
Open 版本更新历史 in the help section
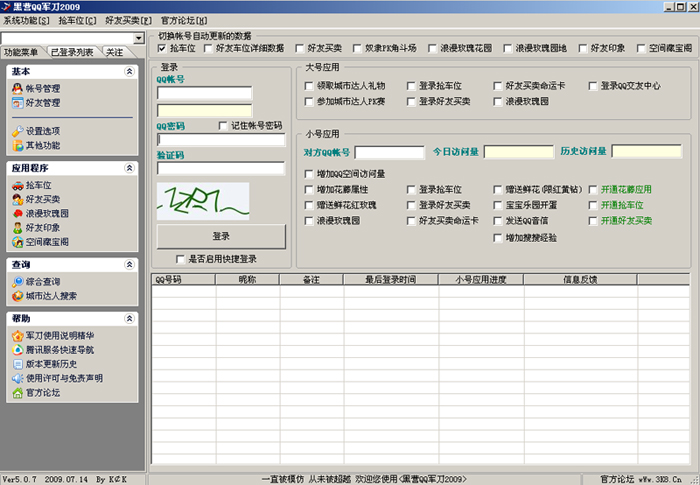click(53, 364)
